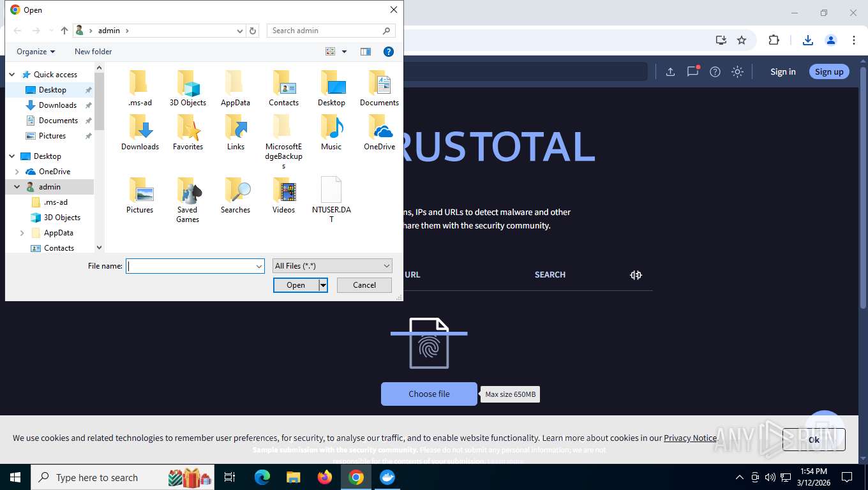Select the OneDrive folder in file list
The width and height of the screenshot is (868, 490).
[379, 133]
